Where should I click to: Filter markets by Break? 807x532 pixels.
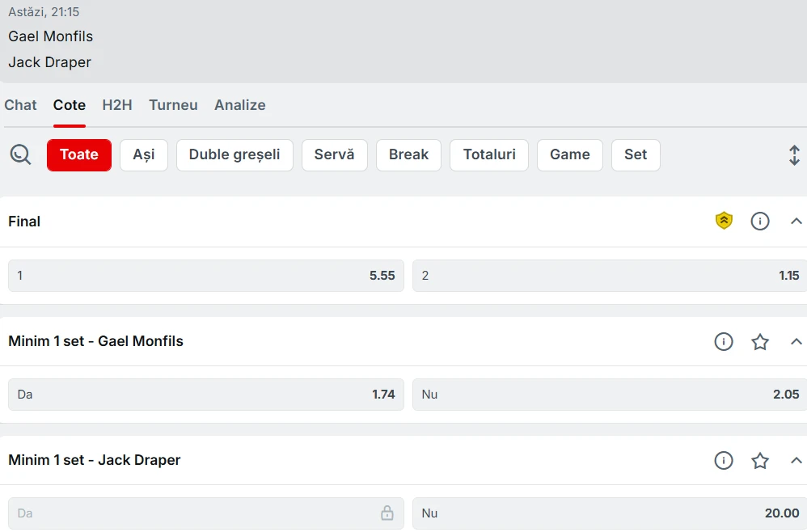point(408,155)
